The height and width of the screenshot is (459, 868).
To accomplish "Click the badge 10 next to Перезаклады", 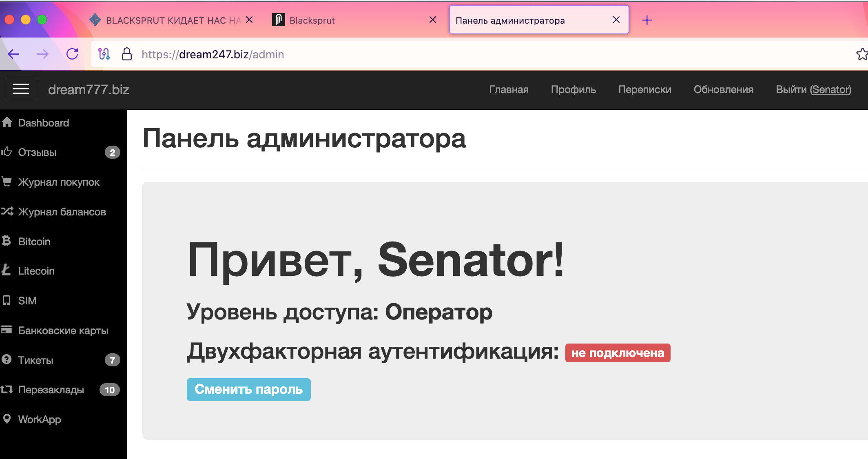I will (110, 390).
